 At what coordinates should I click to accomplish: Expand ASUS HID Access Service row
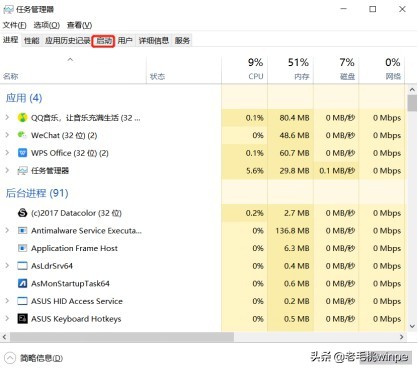[x=7, y=301]
